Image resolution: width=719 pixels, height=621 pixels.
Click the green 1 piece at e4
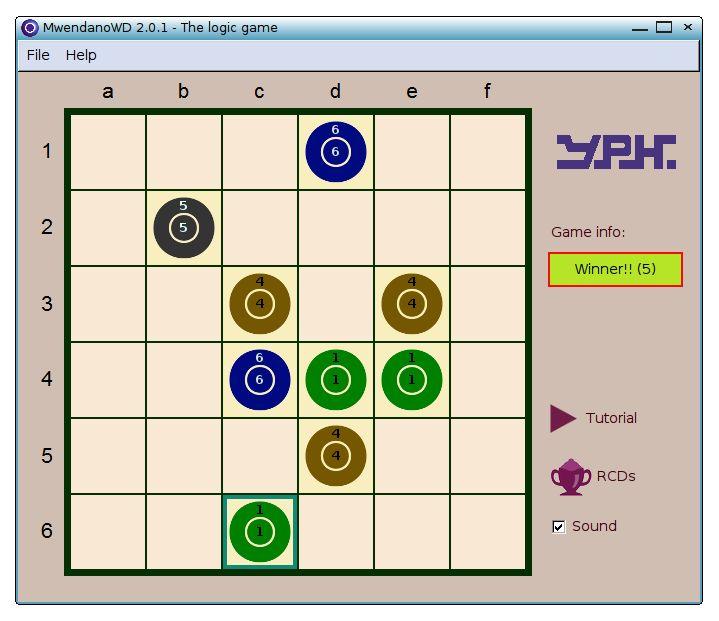411,380
